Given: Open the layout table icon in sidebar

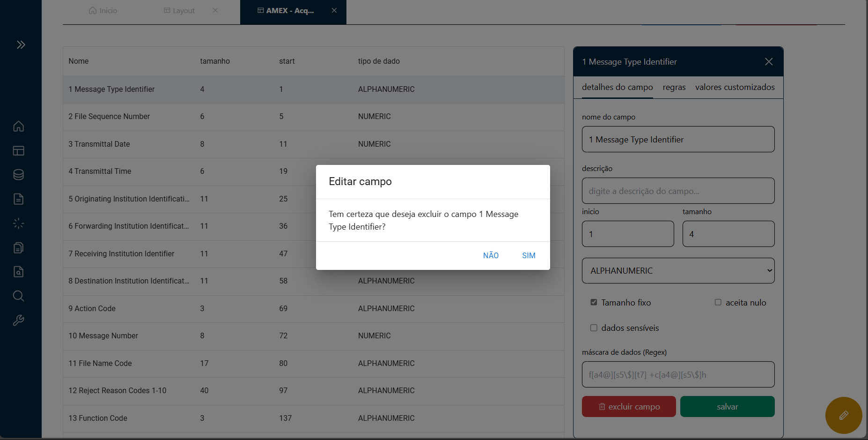Looking at the screenshot, I should tap(19, 151).
